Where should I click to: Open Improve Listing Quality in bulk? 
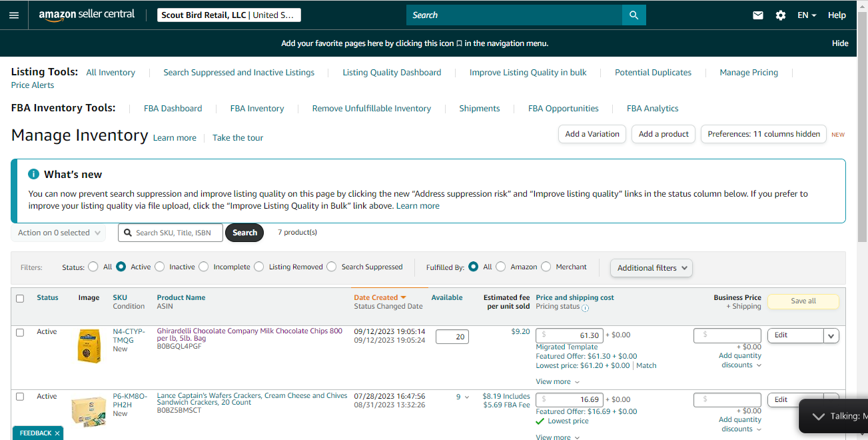coord(528,73)
